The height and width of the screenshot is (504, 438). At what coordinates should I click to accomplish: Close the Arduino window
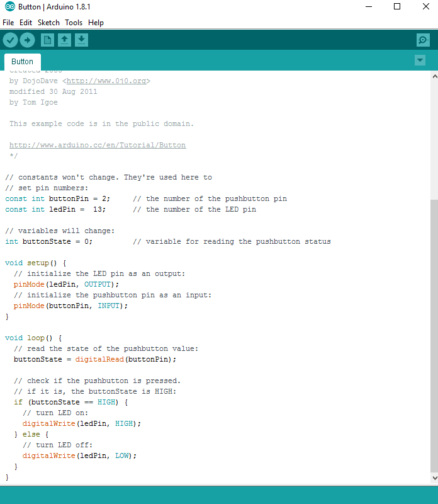(x=426, y=6)
